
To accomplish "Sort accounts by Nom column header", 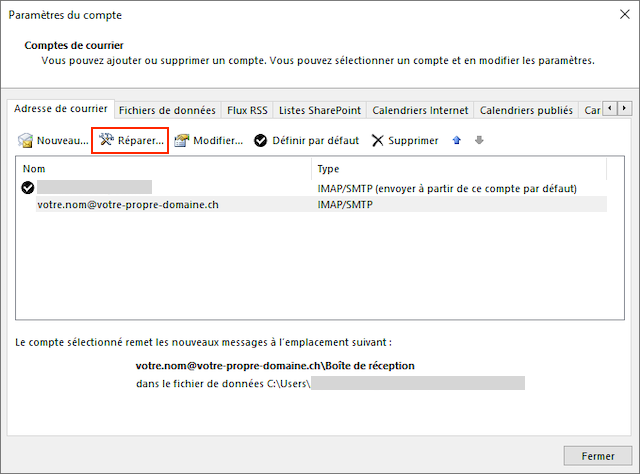I will 163,169.
